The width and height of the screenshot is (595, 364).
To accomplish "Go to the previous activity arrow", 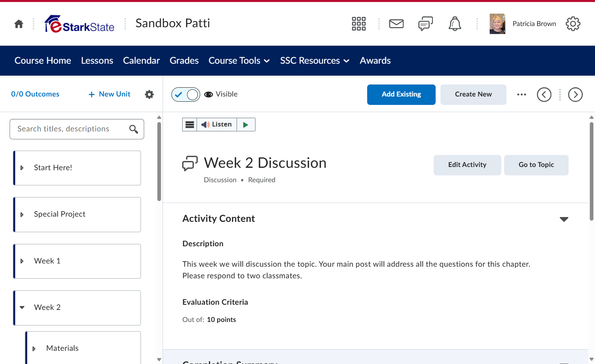I will tap(544, 95).
